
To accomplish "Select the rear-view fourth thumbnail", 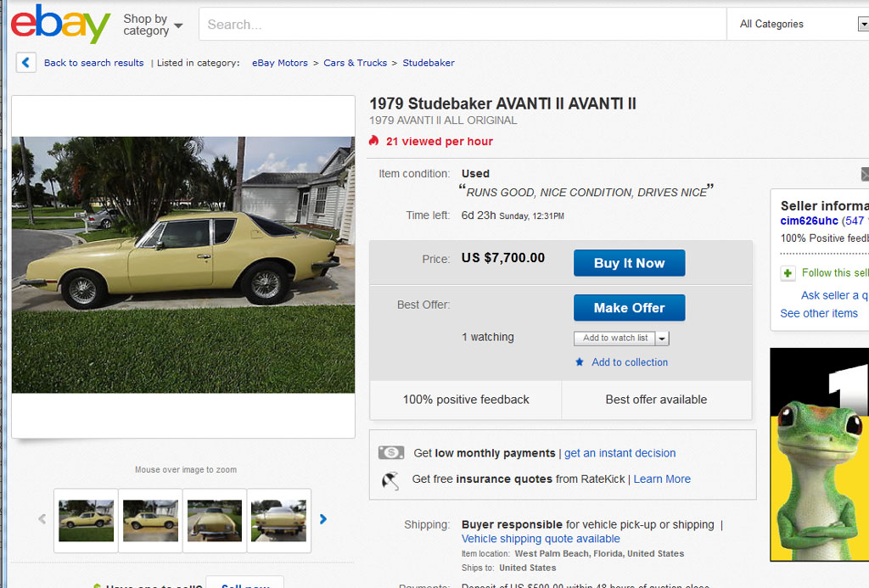I will click(x=278, y=520).
